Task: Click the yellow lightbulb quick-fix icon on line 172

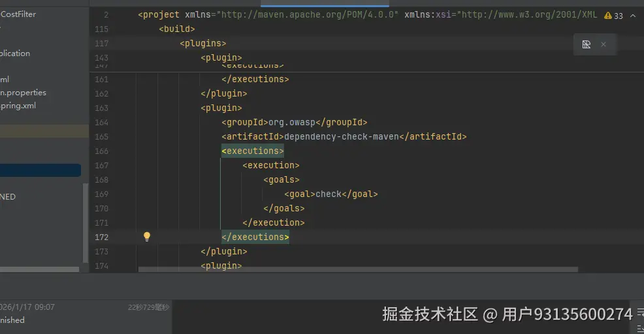Action: point(146,236)
